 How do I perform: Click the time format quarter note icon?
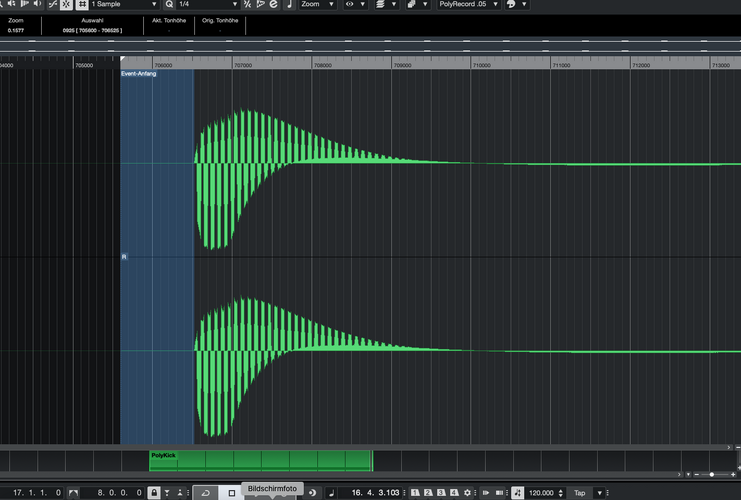click(331, 493)
